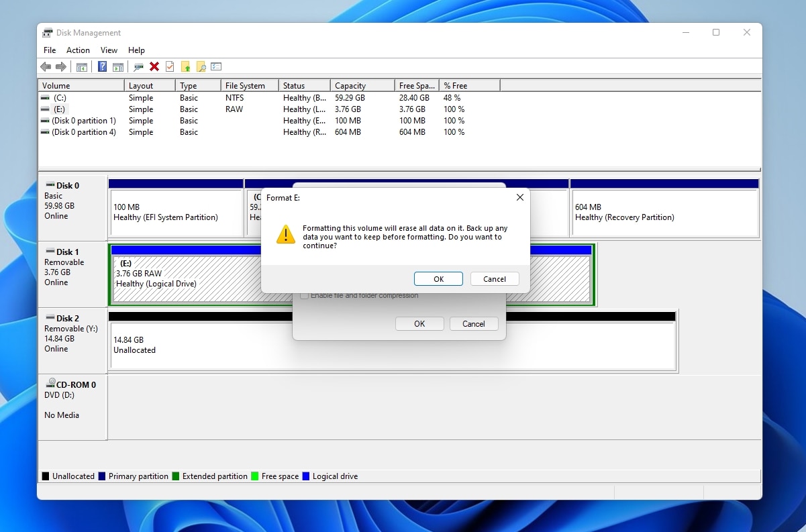The height and width of the screenshot is (532, 806).
Task: Click the Back navigation arrow in the toolbar
Action: [46, 66]
